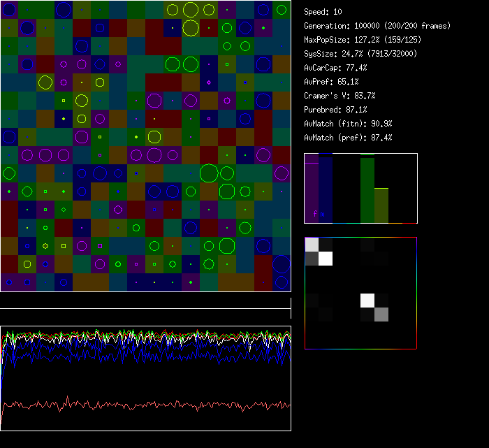Screen dimensions: 489x448
Task: Select the Generation counter line
Action: coord(377,26)
